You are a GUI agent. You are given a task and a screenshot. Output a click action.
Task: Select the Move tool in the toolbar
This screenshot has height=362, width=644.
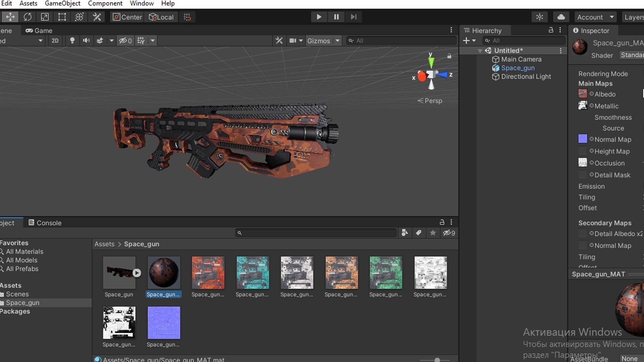pos(10,17)
